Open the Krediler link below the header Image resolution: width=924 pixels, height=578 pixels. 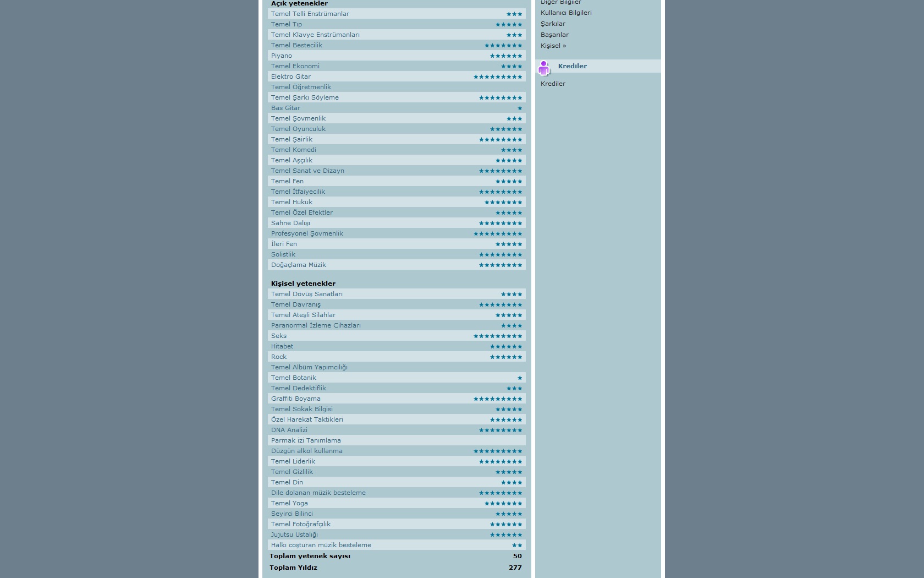pyautogui.click(x=553, y=84)
